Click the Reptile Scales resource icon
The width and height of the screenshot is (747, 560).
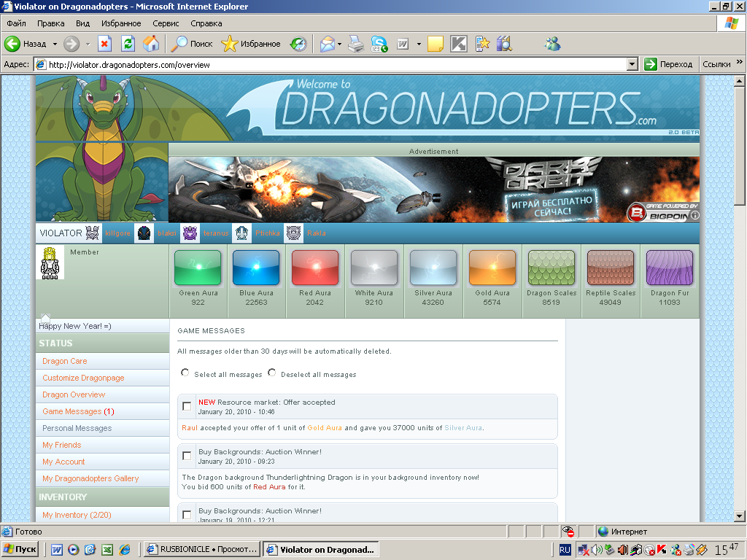pyautogui.click(x=611, y=268)
